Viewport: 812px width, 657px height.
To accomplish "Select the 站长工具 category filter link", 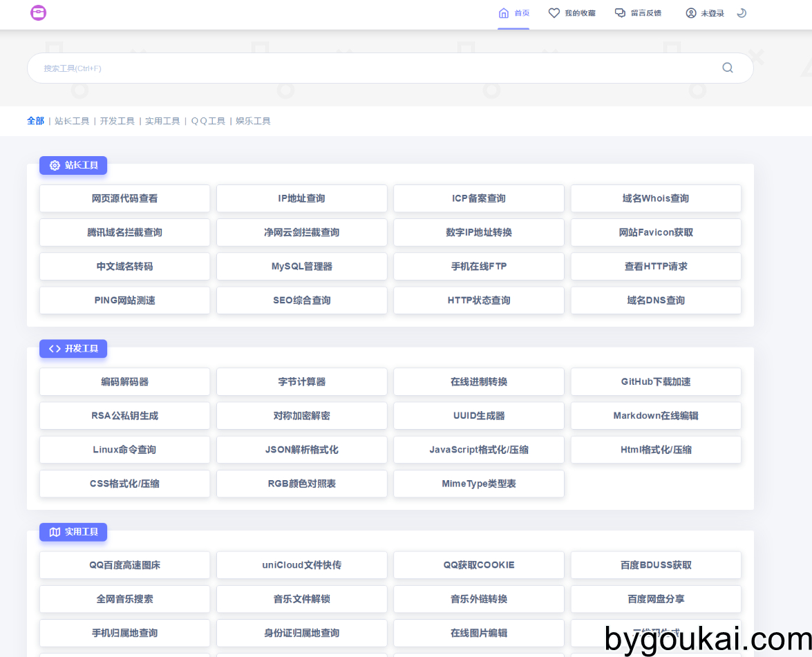I will [x=72, y=121].
